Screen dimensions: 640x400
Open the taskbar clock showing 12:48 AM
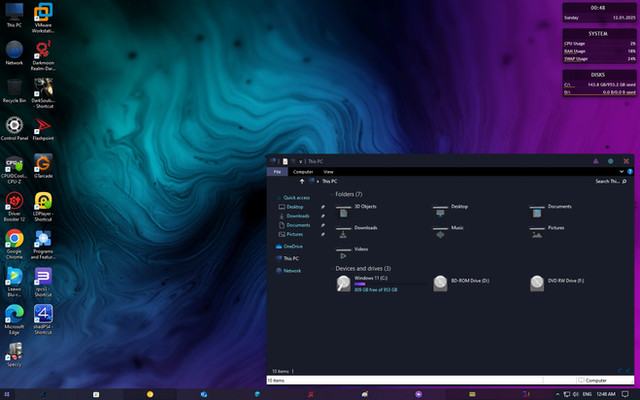click(x=606, y=394)
